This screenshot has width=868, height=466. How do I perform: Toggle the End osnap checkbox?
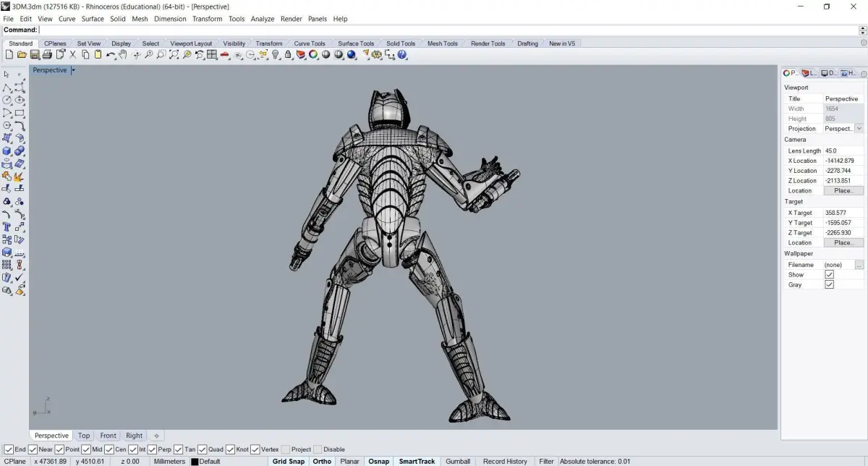pyautogui.click(x=9, y=449)
